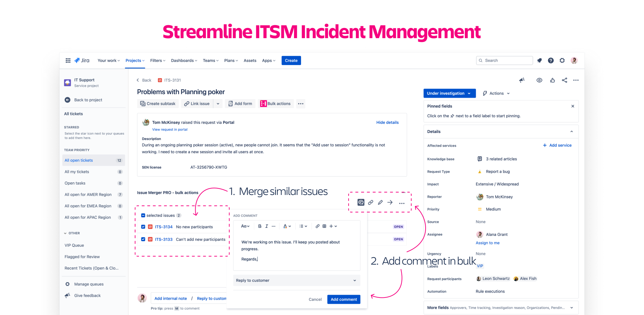Click the Back to project arrow icon
This screenshot has width=644, height=315.
click(68, 100)
